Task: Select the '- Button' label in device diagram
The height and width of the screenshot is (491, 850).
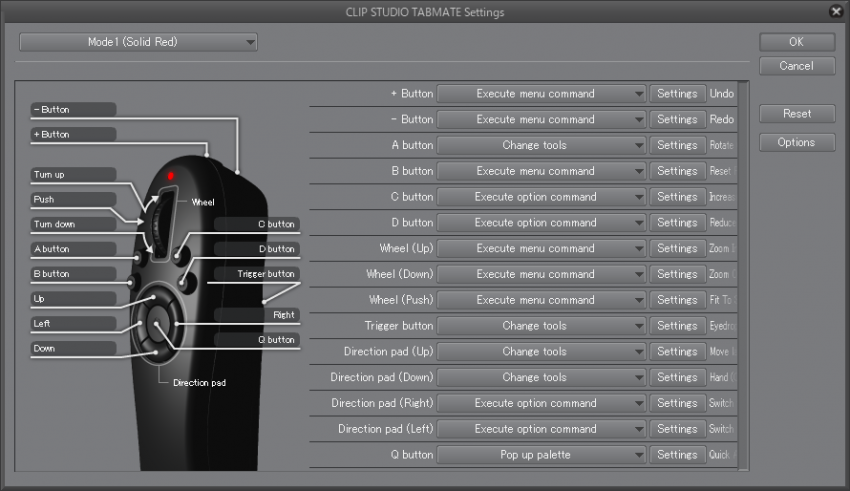Action: pos(73,109)
